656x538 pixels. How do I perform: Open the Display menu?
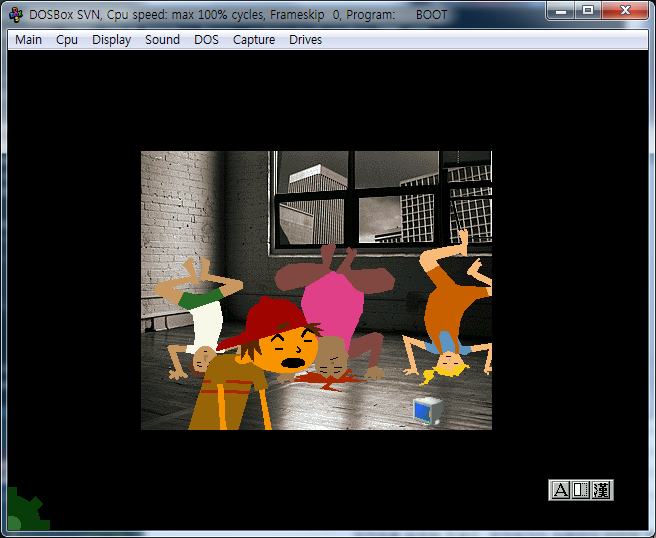click(111, 40)
